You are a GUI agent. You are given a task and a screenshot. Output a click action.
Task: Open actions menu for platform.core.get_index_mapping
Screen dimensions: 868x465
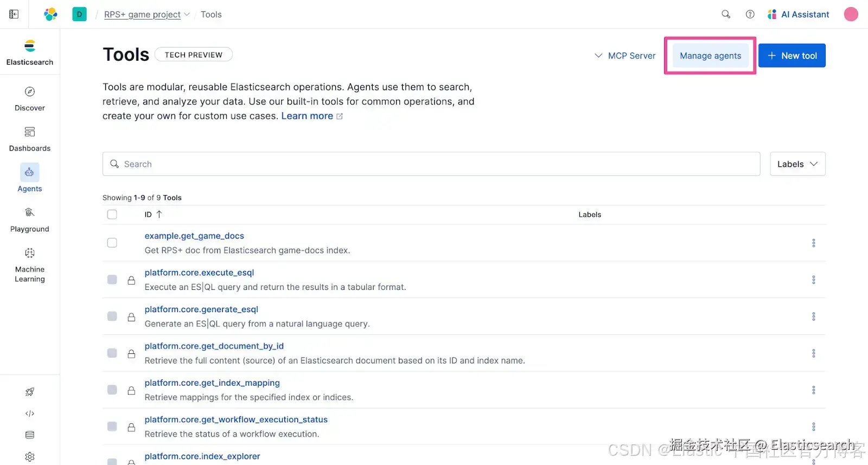(814, 390)
